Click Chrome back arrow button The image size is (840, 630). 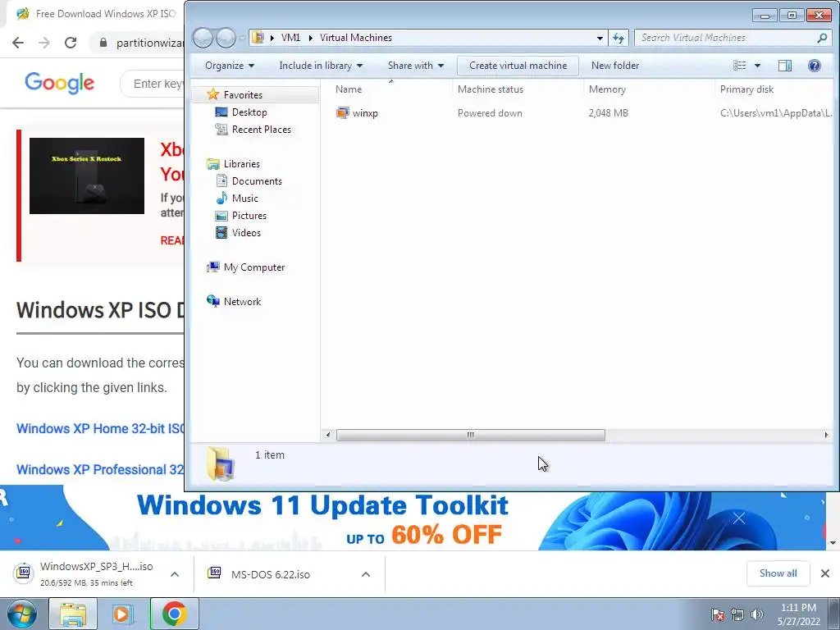tap(18, 43)
